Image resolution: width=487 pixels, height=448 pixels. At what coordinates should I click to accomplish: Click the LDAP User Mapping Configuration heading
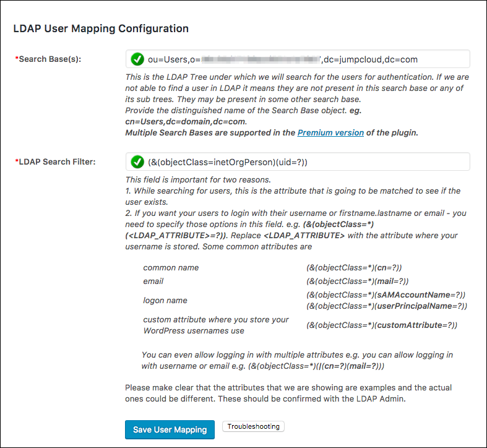(x=101, y=28)
